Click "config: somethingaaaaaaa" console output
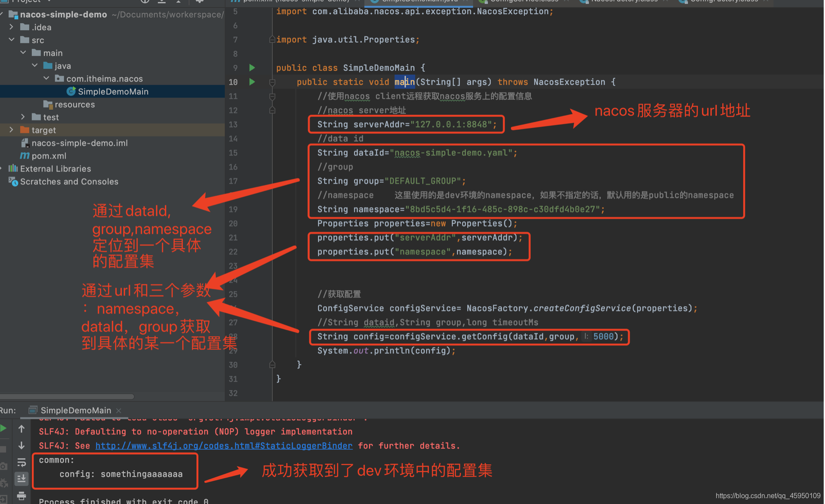The height and width of the screenshot is (504, 825). (121, 474)
